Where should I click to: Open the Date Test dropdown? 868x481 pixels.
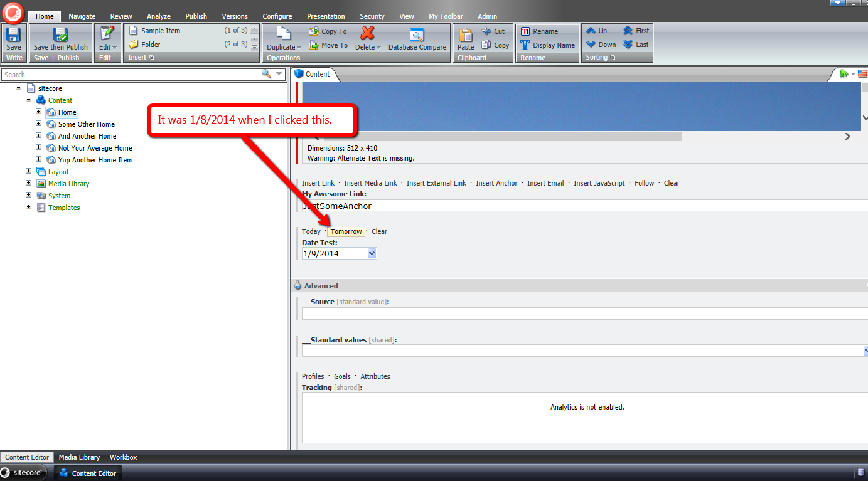click(372, 253)
